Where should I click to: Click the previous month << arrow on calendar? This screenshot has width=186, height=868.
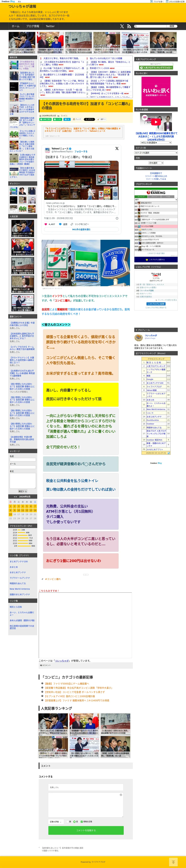pyautogui.click(x=15, y=497)
